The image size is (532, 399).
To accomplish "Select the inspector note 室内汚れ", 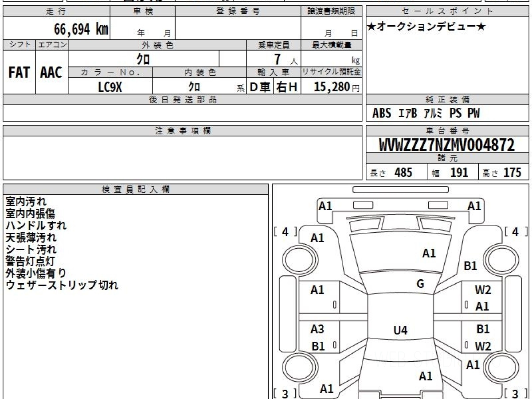I will pos(26,201).
